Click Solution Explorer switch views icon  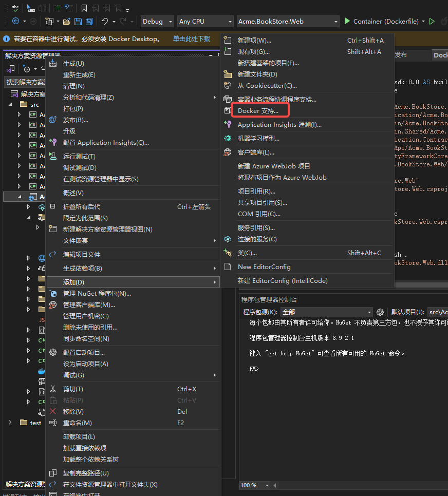point(11,69)
